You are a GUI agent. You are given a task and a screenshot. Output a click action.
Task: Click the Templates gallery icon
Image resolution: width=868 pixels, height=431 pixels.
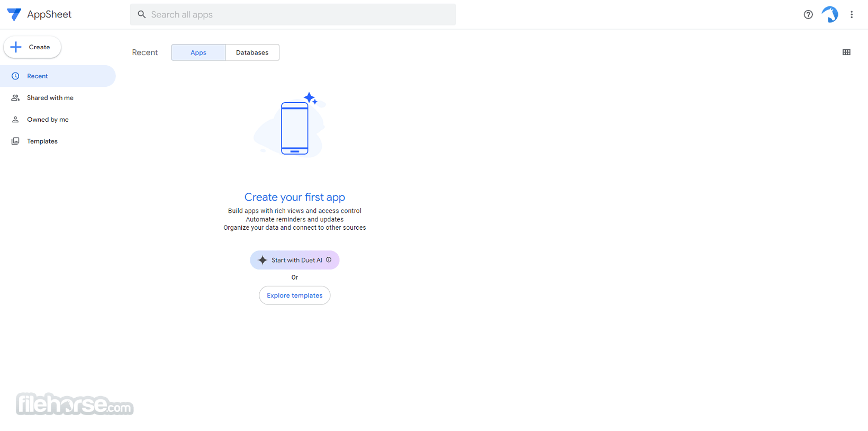[15, 141]
